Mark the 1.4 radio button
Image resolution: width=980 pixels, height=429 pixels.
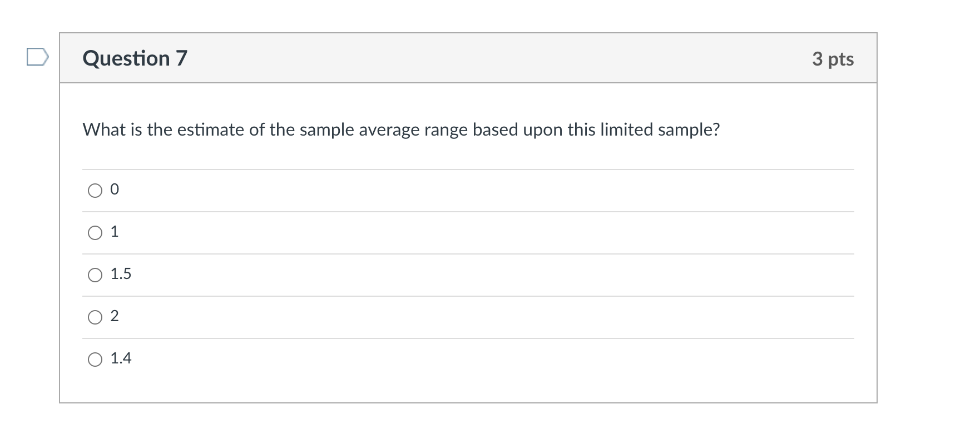(95, 360)
